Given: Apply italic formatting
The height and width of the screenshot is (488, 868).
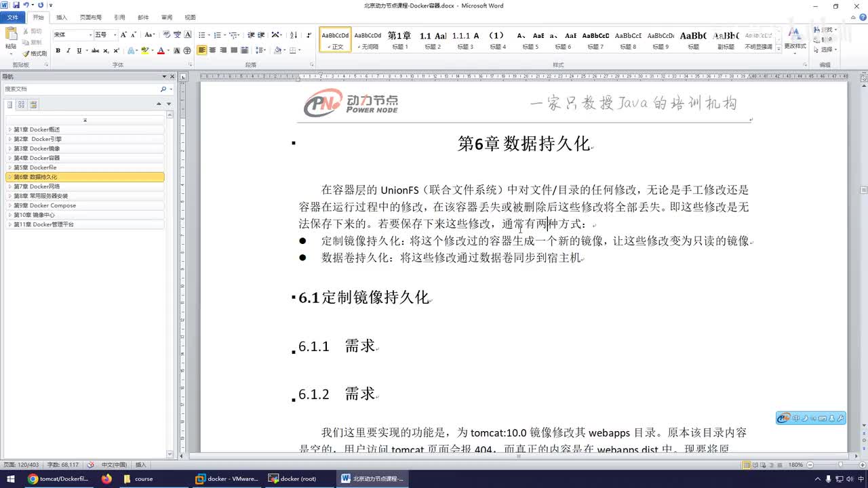Looking at the screenshot, I should 68,51.
